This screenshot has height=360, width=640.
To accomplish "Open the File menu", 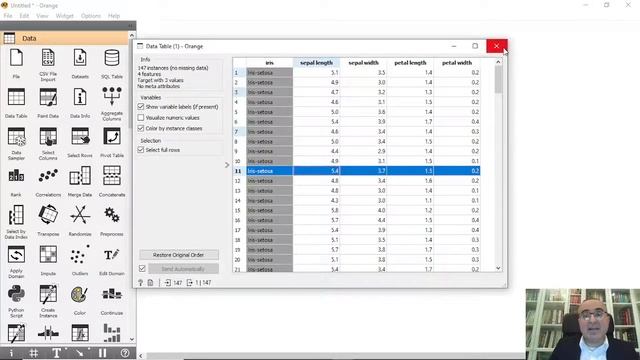I will [x=8, y=16].
